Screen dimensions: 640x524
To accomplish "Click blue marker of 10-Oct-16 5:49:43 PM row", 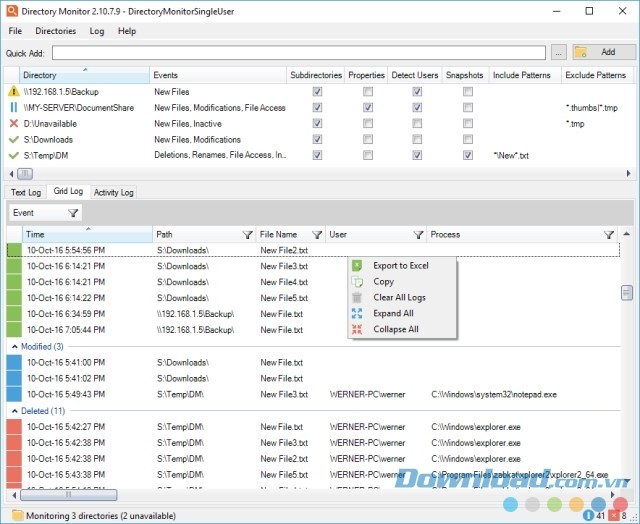I will click(14, 394).
